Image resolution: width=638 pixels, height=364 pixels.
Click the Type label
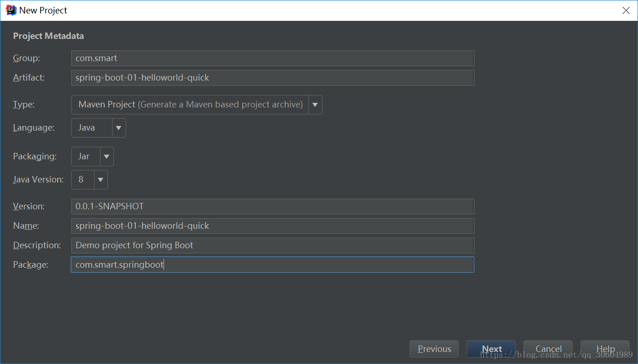[x=24, y=105]
